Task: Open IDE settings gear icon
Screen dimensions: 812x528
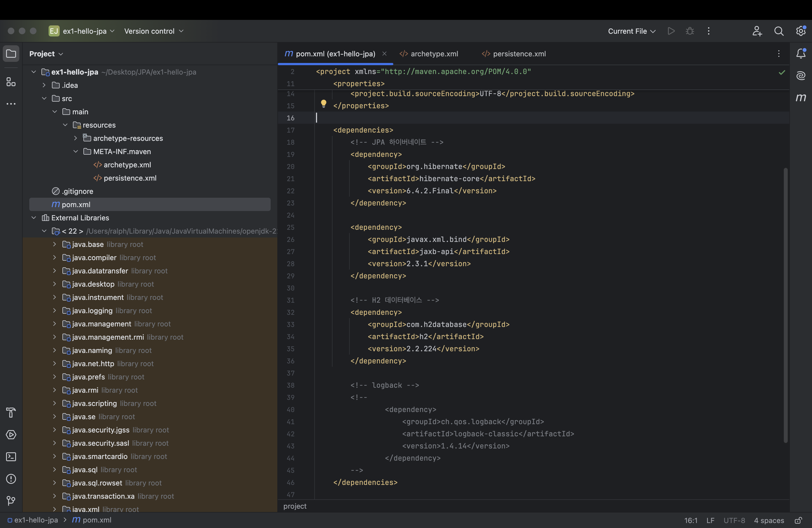Action: tap(801, 31)
